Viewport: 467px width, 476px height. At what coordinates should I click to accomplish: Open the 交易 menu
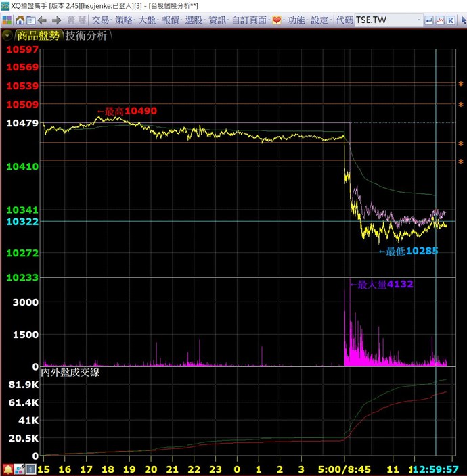[100, 20]
